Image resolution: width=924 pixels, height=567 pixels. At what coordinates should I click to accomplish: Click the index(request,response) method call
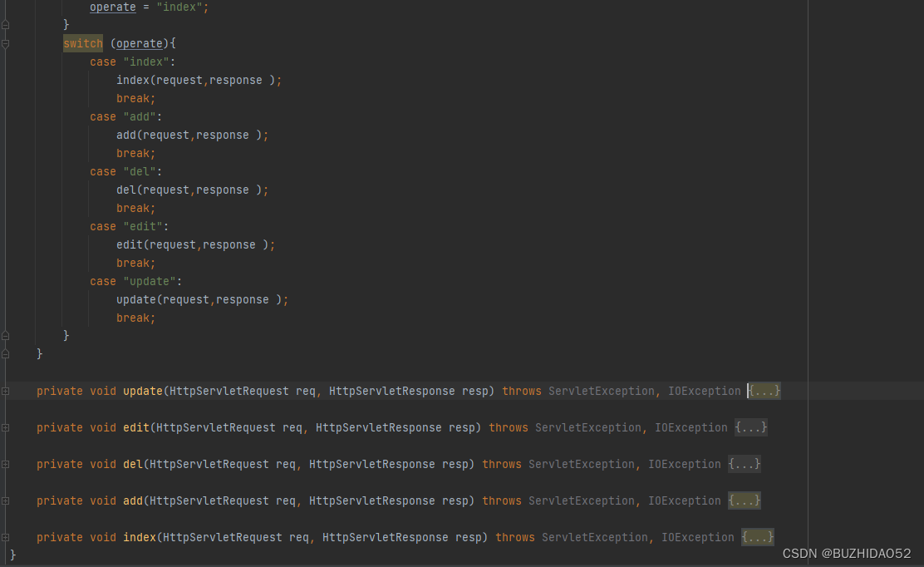[199, 79]
